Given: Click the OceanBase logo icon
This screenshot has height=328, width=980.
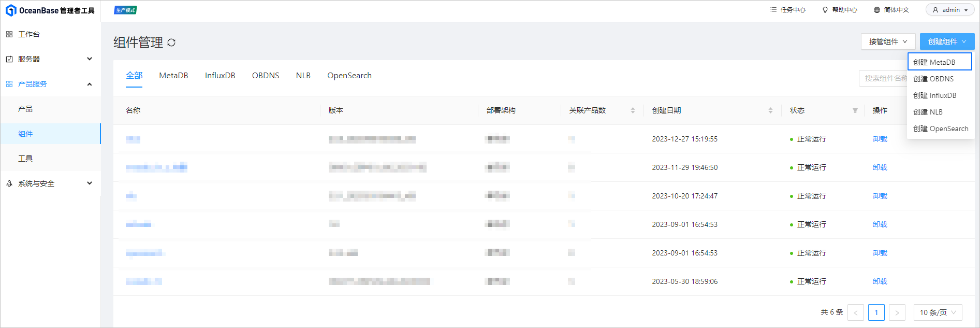Looking at the screenshot, I should [10, 10].
